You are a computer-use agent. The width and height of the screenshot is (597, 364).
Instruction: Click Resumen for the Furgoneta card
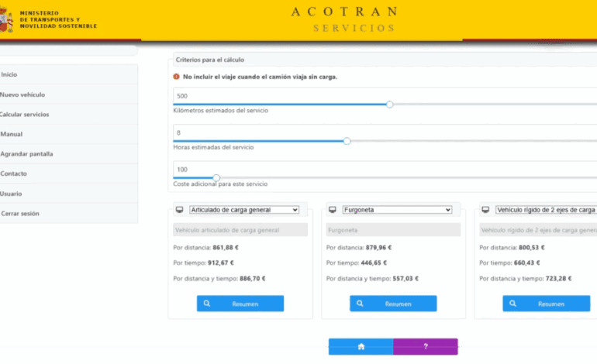click(x=393, y=304)
